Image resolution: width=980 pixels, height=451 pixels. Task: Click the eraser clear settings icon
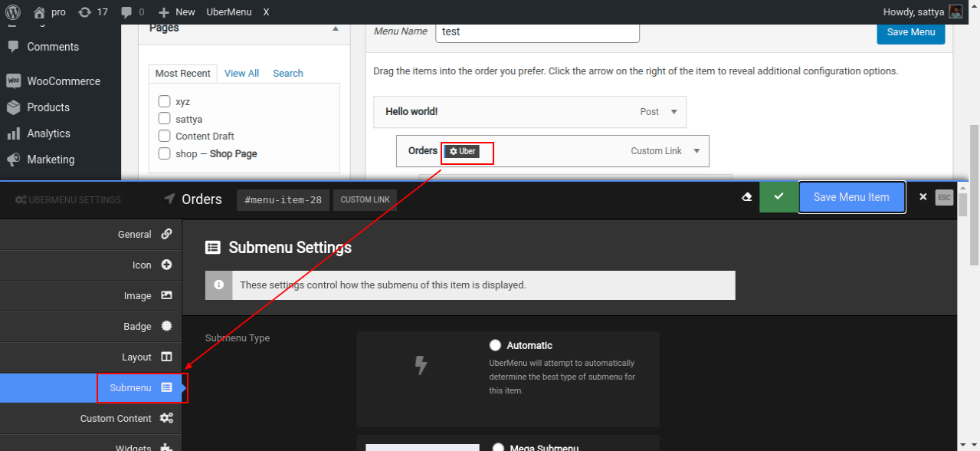[x=747, y=197]
